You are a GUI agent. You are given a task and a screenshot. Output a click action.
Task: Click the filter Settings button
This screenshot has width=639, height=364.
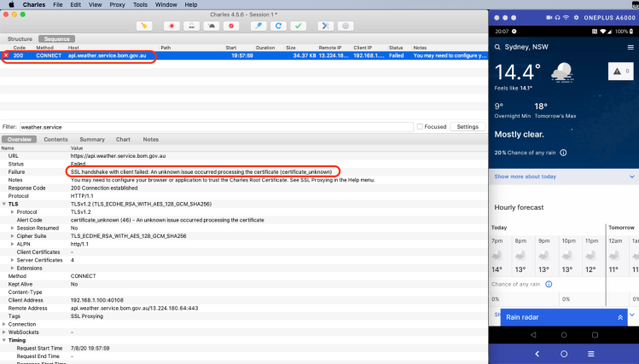(x=467, y=126)
